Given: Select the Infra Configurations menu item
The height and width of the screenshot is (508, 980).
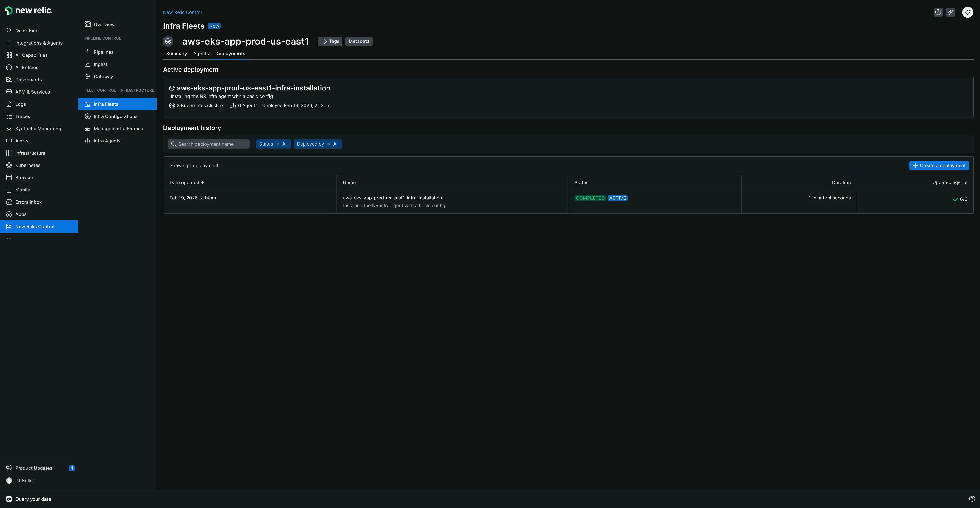Looking at the screenshot, I should pyautogui.click(x=115, y=116).
